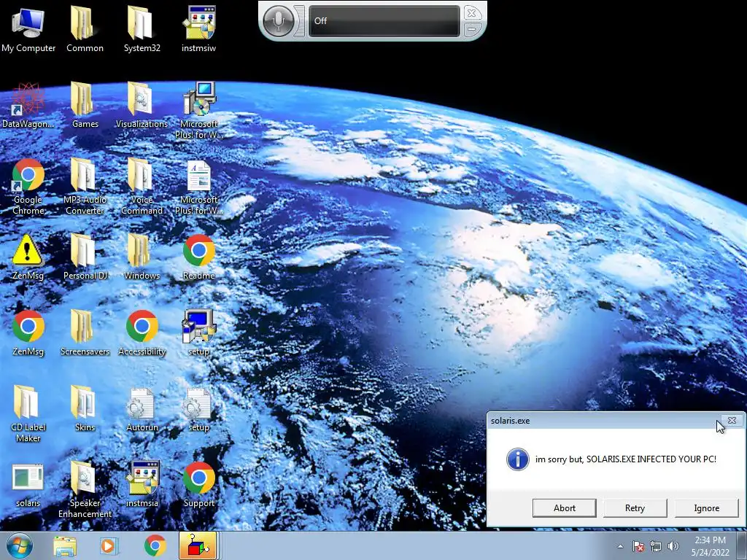Click the network status tray icon
747x560 pixels.
(656, 546)
